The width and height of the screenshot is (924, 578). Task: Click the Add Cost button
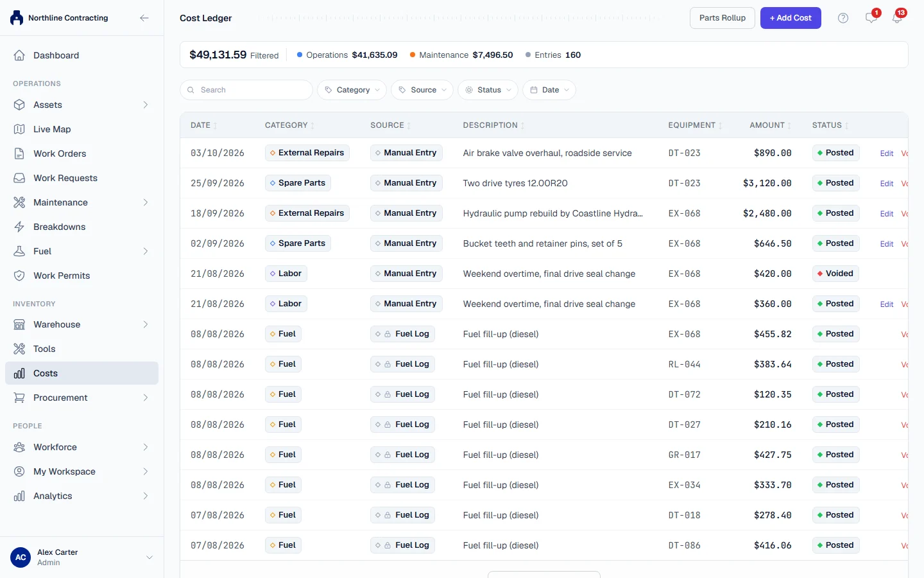[791, 18]
